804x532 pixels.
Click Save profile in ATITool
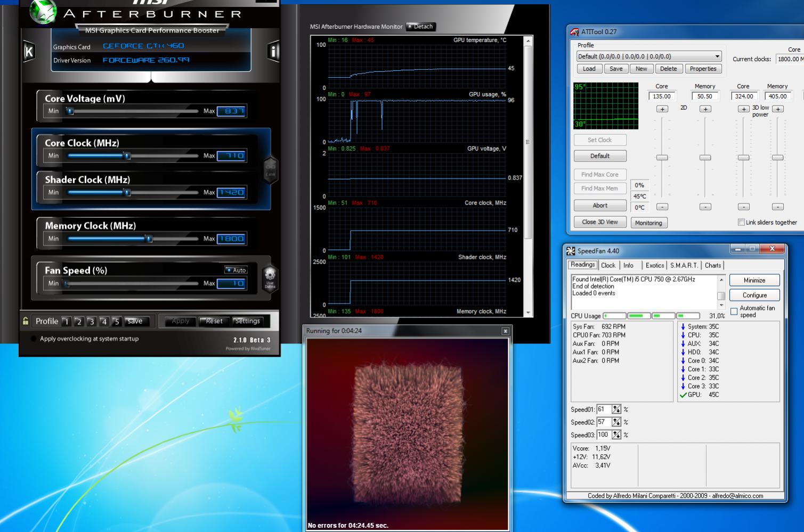point(616,69)
